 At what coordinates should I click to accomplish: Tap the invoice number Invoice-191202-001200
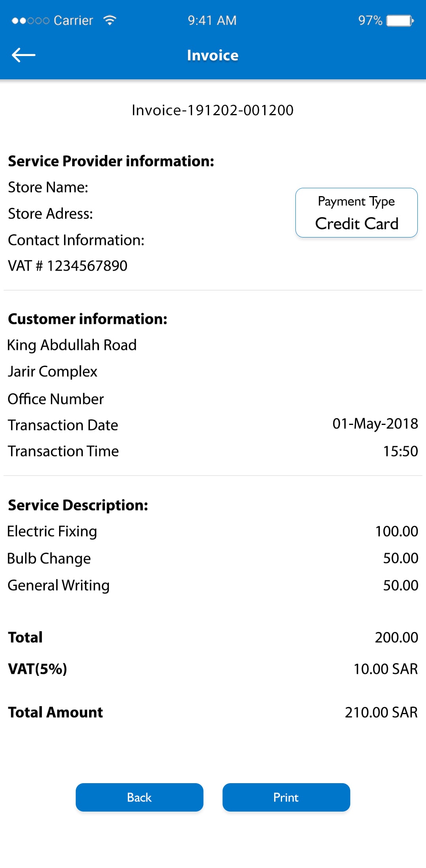[x=213, y=110]
